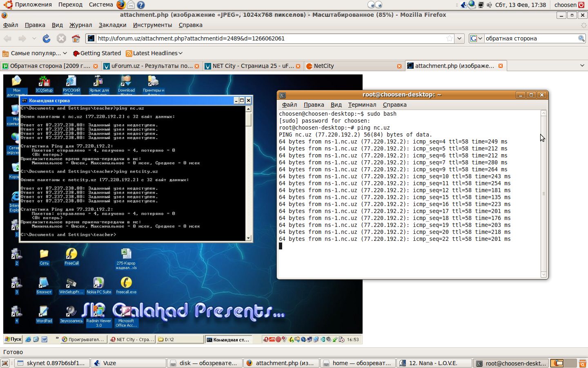Reload the page in Firefox

pyautogui.click(x=47, y=38)
